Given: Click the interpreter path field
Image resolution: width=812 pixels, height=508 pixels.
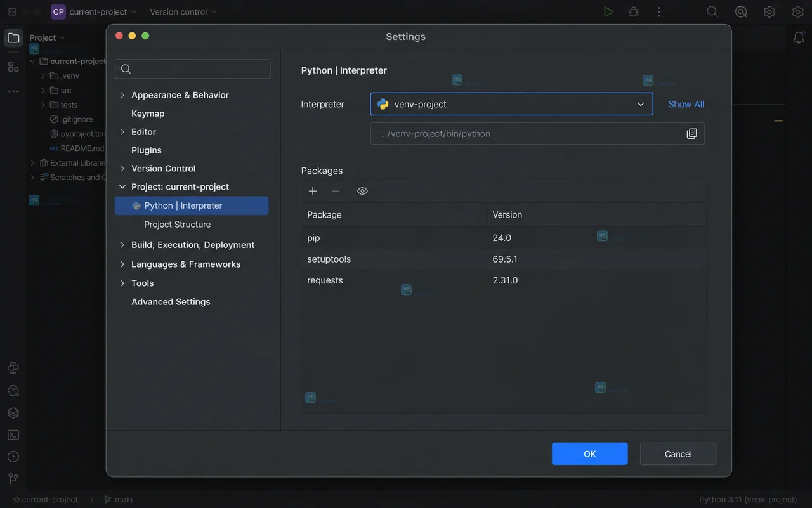Looking at the screenshot, I should tap(537, 134).
